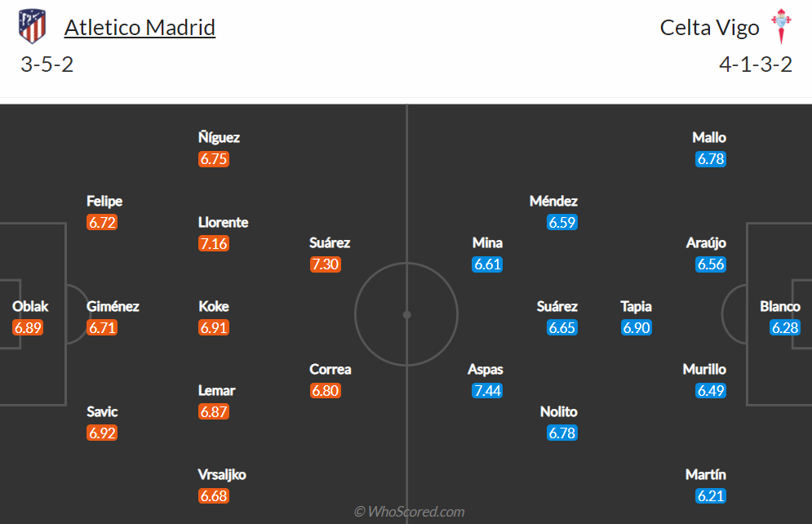Select Suárez's 7.30 rating badge
This screenshot has width=812, height=524.
(326, 264)
